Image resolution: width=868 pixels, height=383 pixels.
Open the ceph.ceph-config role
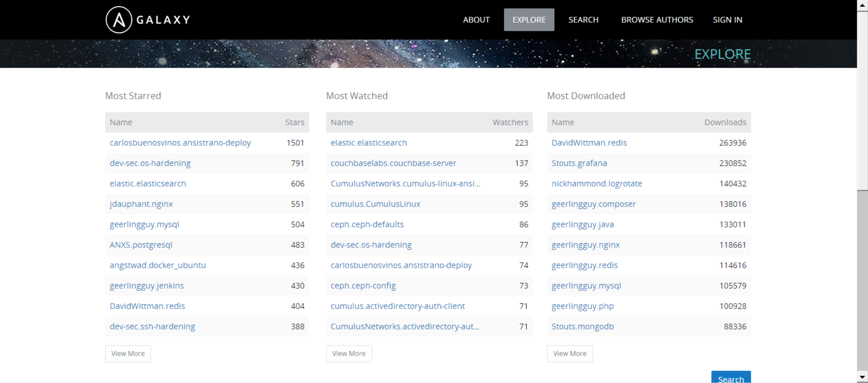(363, 285)
